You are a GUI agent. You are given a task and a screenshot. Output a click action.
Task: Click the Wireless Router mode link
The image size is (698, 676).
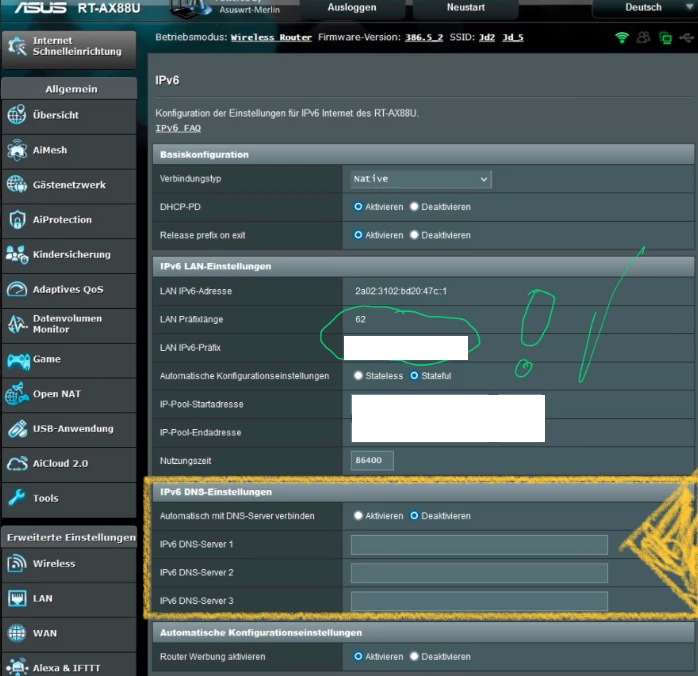click(271, 37)
